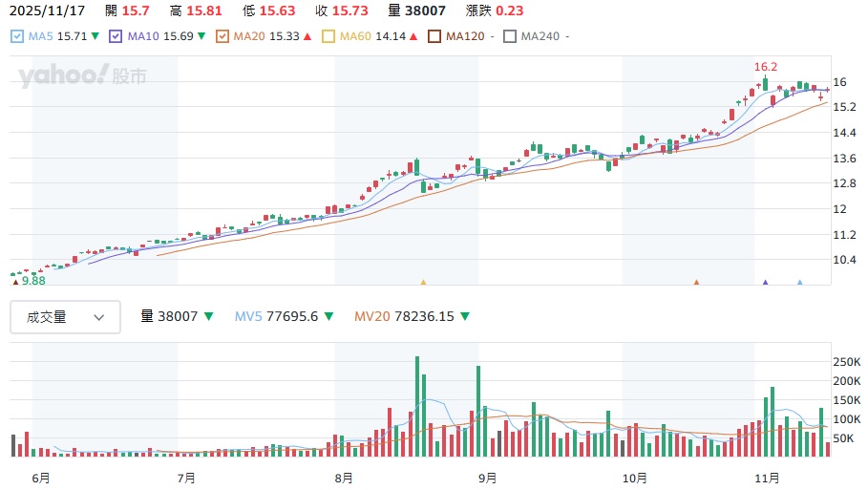Toggle the MA10 moving average checkbox

(x=116, y=36)
